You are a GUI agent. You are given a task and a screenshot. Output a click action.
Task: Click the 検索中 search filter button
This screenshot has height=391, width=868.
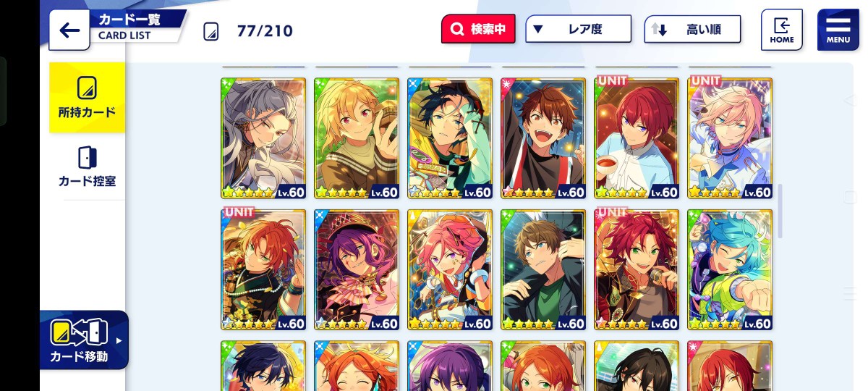tap(478, 30)
